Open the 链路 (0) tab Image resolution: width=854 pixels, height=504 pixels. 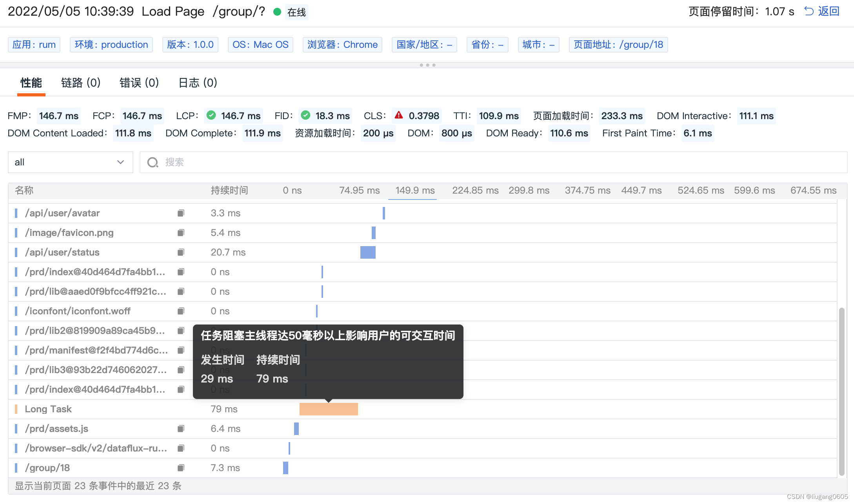coord(81,83)
